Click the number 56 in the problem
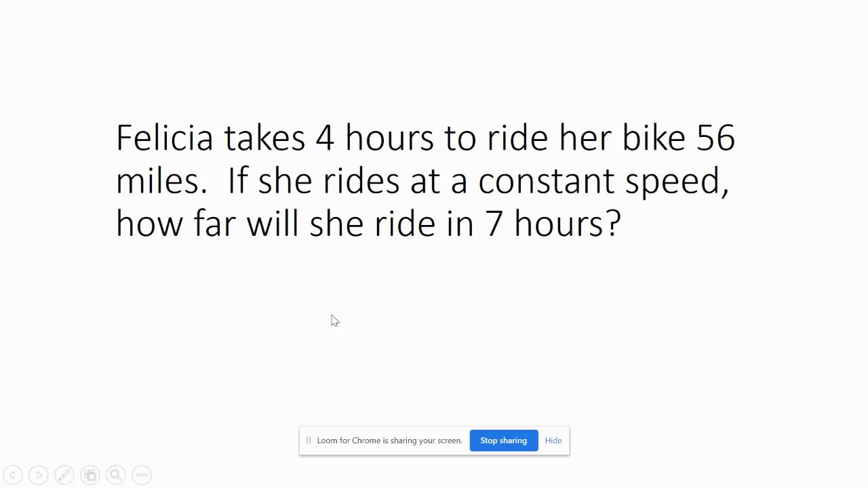868x488 pixels. tap(715, 138)
